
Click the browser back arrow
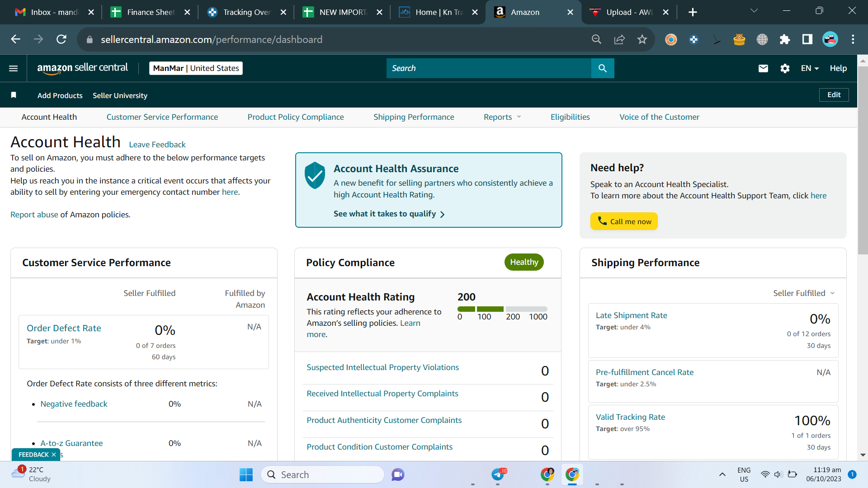tap(15, 39)
